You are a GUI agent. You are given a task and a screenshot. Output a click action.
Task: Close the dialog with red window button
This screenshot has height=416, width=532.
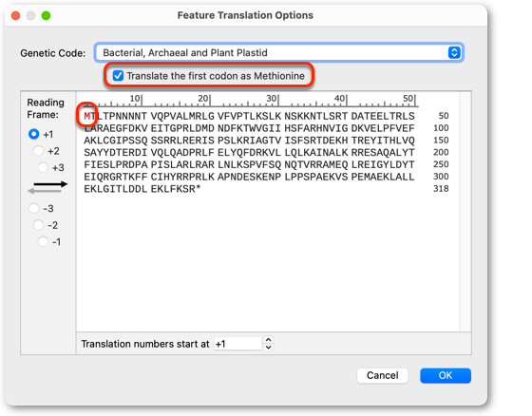coord(15,15)
